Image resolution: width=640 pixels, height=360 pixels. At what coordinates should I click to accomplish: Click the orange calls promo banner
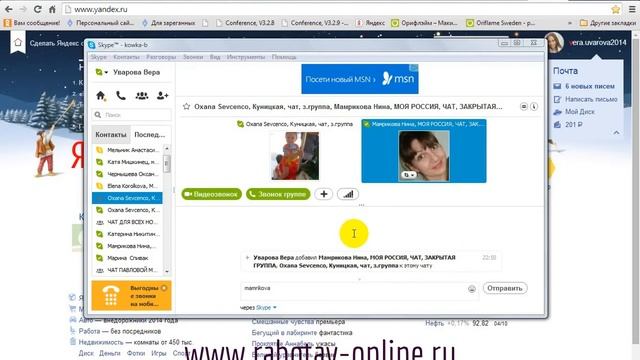tap(131, 296)
